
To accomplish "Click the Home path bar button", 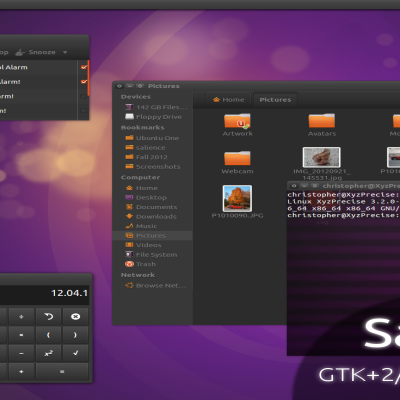I will click(229, 100).
